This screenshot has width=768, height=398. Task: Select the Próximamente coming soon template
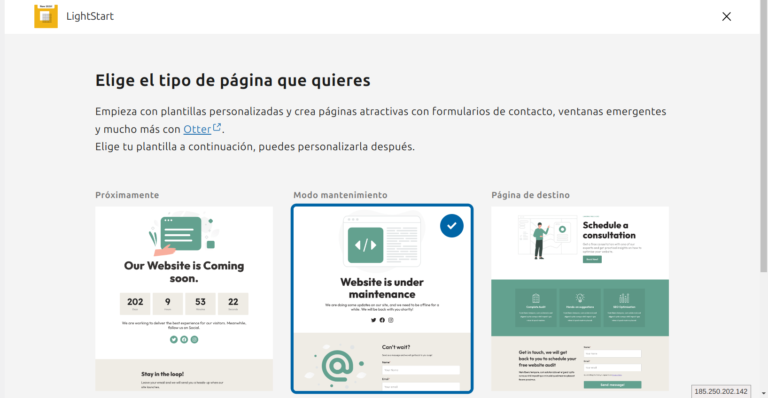coord(184,299)
